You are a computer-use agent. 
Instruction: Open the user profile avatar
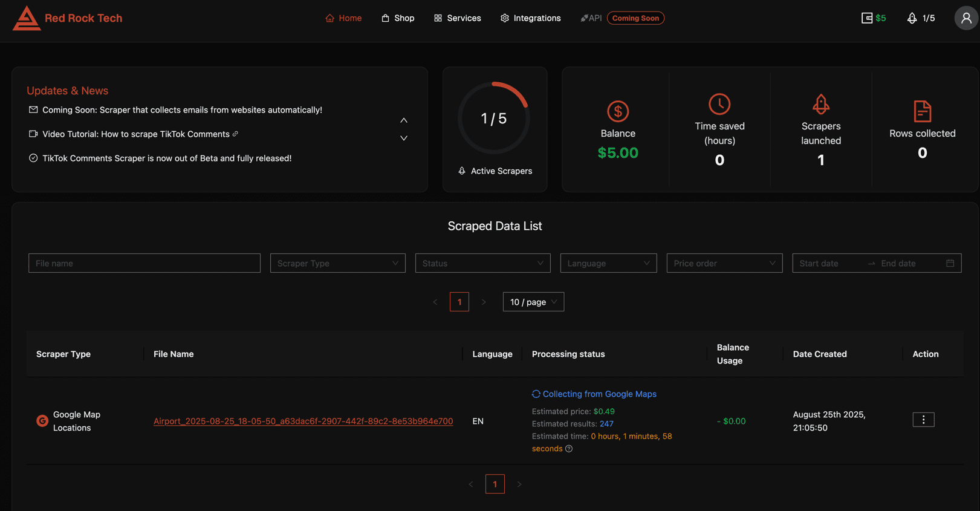coord(966,18)
